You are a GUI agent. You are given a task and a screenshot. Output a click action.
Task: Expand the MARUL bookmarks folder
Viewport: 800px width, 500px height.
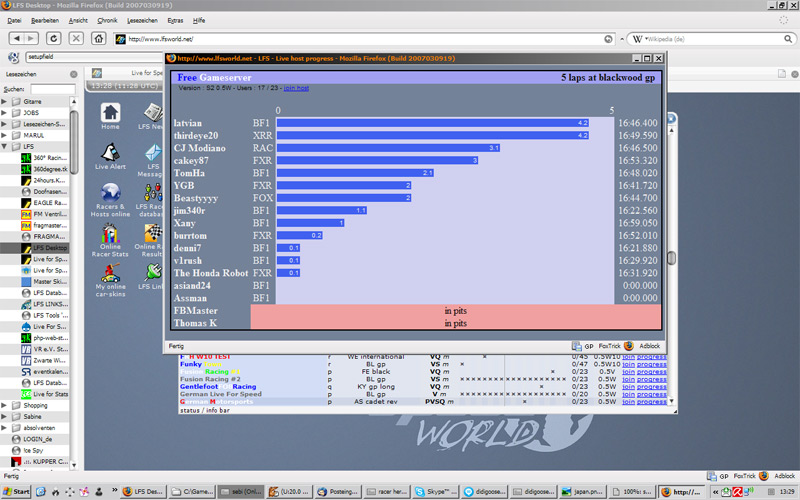coord(5,135)
